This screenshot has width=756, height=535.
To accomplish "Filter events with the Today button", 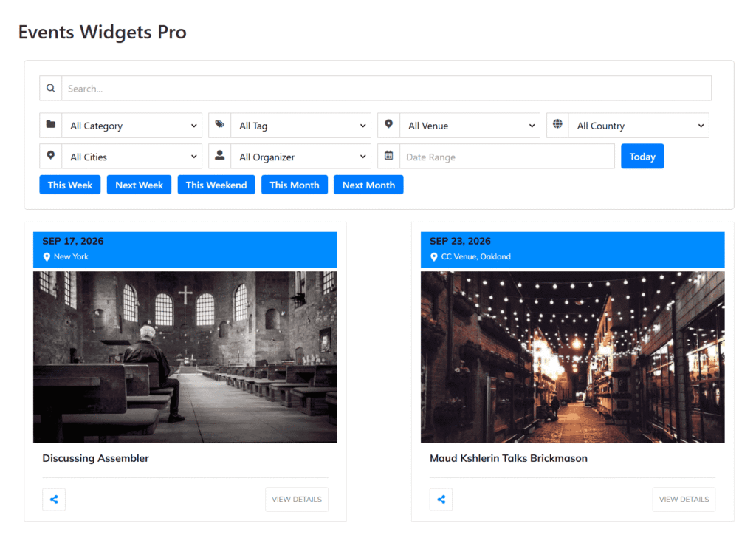I will (642, 157).
